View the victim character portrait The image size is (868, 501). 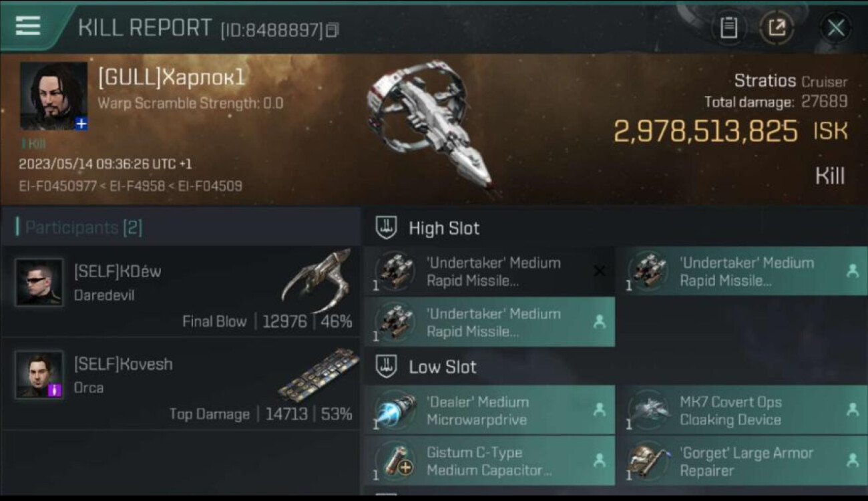pyautogui.click(x=53, y=96)
